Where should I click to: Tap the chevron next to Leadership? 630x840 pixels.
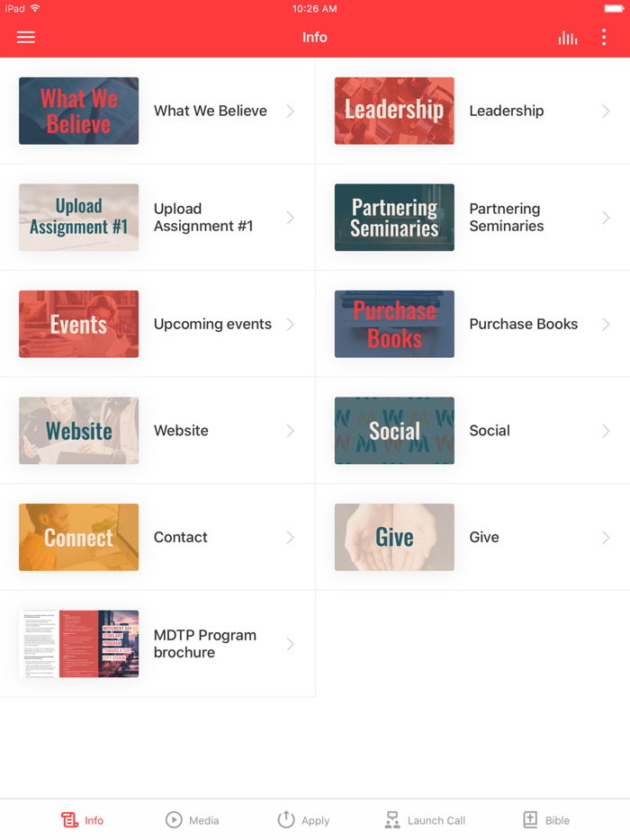click(606, 111)
